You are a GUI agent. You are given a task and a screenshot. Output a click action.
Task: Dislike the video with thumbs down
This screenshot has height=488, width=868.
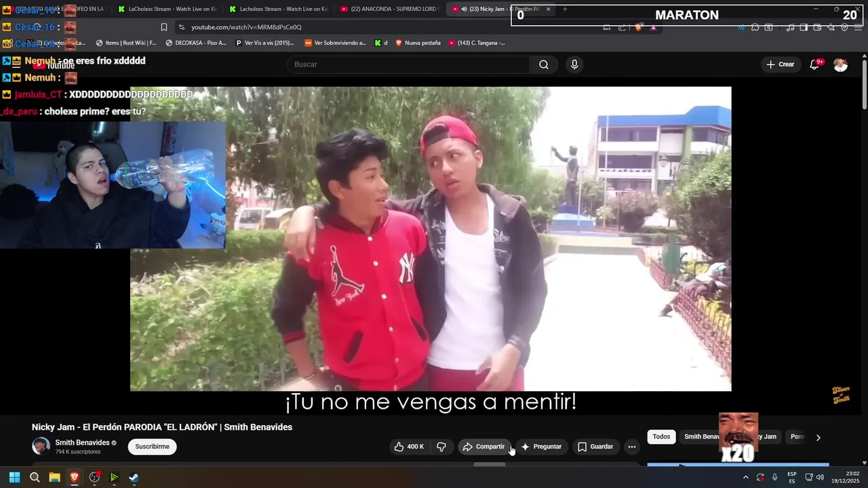click(441, 447)
